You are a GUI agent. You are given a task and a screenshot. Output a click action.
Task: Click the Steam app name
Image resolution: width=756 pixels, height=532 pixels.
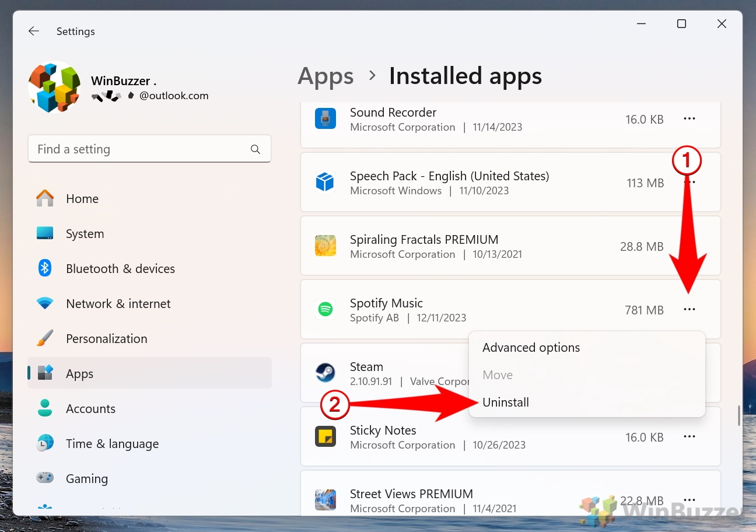coord(366,367)
